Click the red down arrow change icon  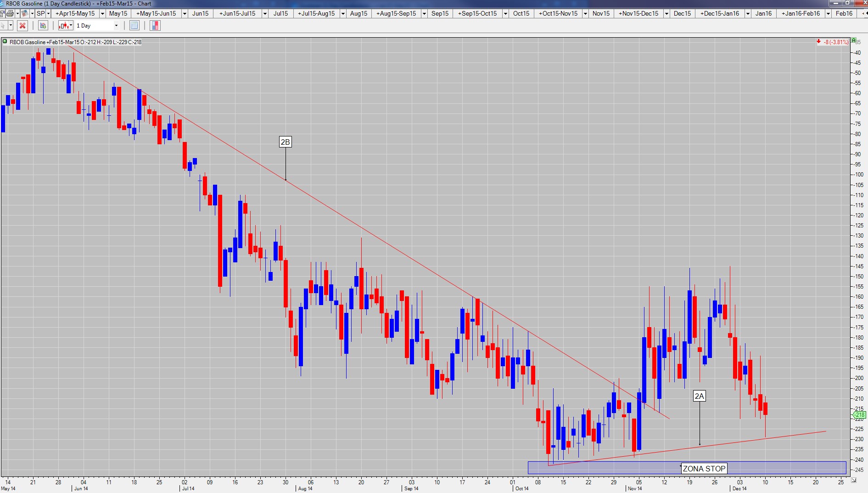tap(818, 42)
